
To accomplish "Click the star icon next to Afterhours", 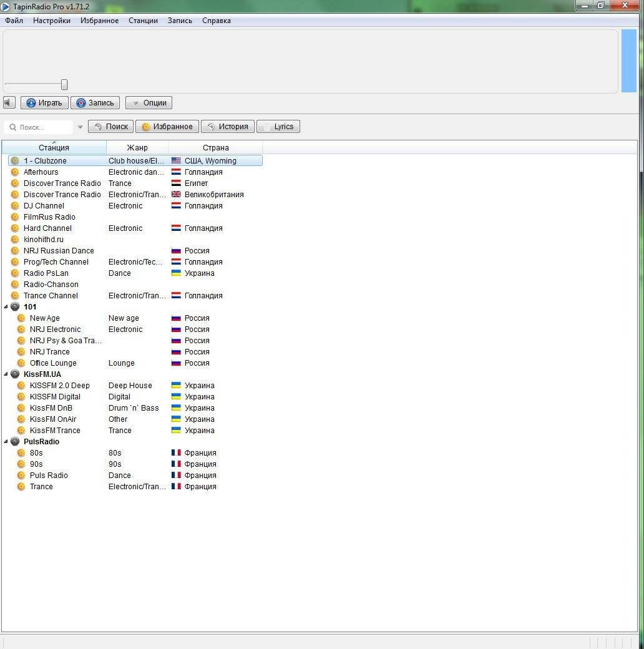I will point(15,172).
